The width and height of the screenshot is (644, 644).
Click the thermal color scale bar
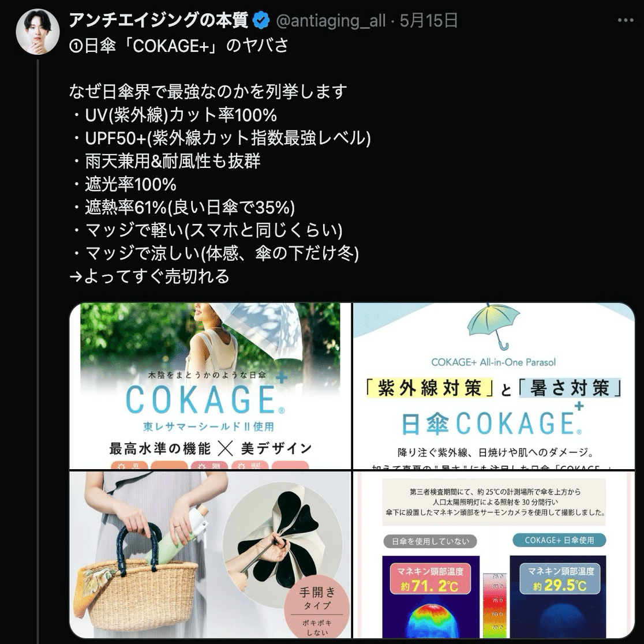click(x=494, y=605)
